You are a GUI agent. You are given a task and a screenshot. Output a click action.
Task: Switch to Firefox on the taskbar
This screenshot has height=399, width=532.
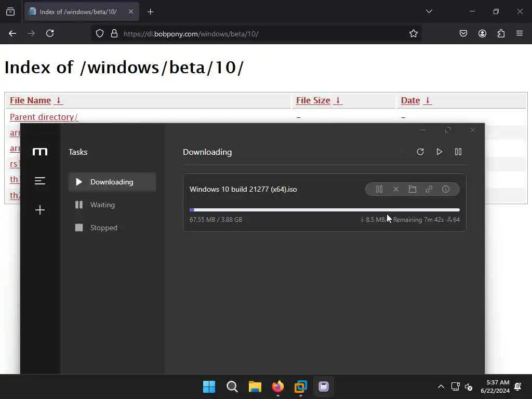tap(278, 387)
